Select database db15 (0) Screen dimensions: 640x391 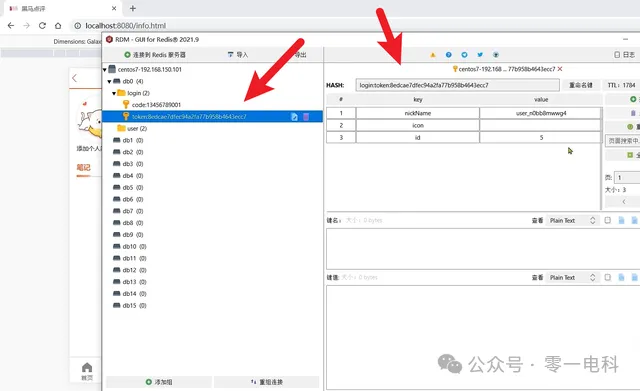135,306
